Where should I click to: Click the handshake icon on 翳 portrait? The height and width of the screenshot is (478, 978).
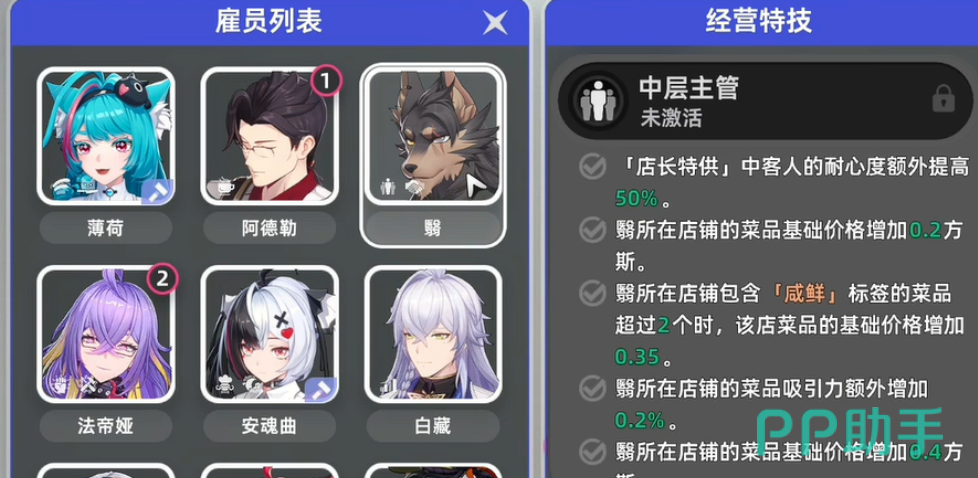(x=412, y=186)
